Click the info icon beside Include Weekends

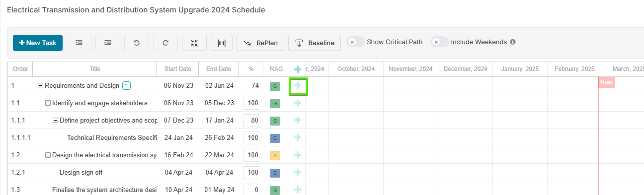pos(513,42)
